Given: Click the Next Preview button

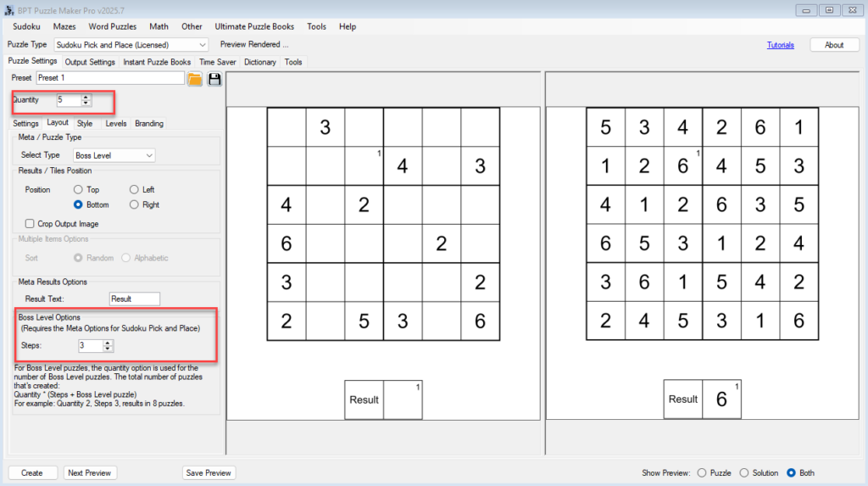Looking at the screenshot, I should tap(89, 473).
